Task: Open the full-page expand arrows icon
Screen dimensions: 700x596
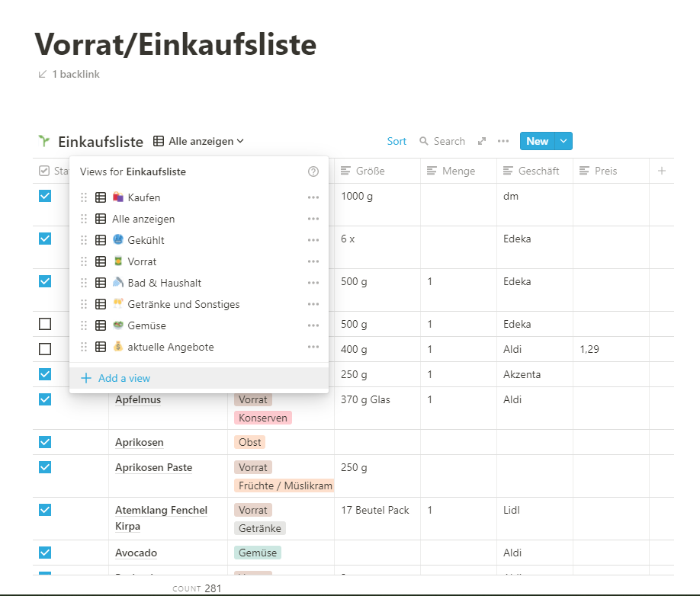Action: tap(482, 141)
